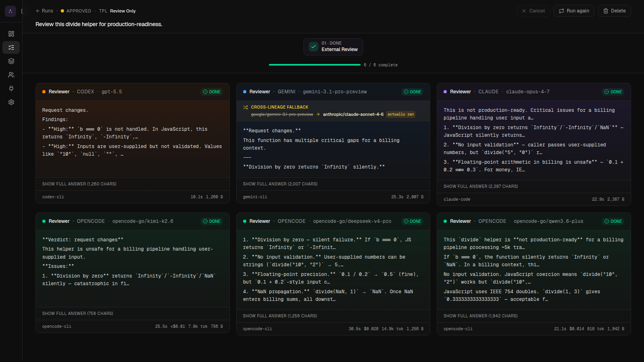
Task: Click the 6 / 6 complete text
Action: coord(381,65)
